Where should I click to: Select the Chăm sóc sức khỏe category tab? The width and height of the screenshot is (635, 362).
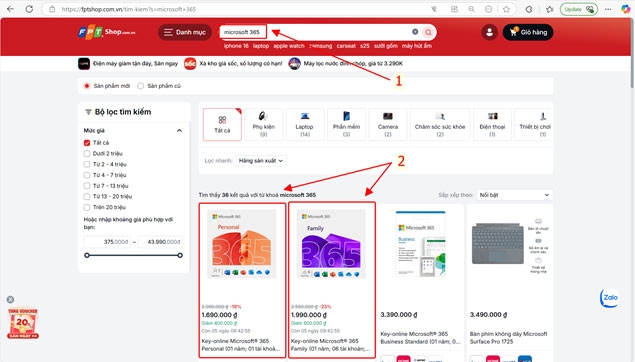[440, 125]
